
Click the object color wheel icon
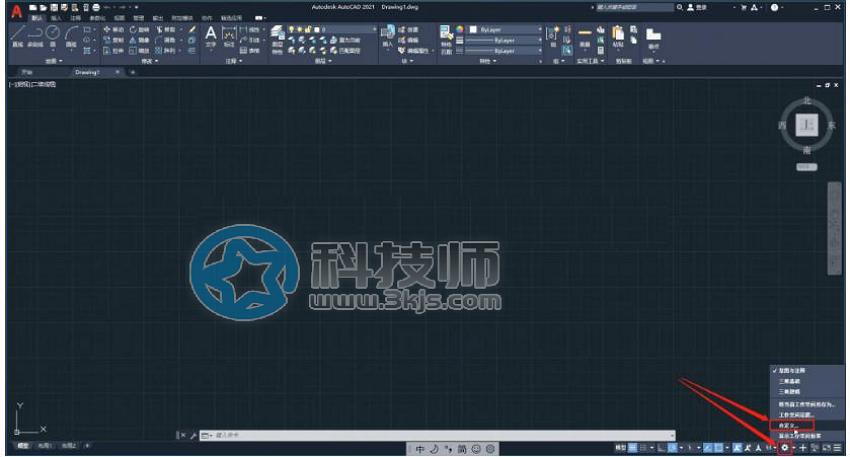coord(460,29)
